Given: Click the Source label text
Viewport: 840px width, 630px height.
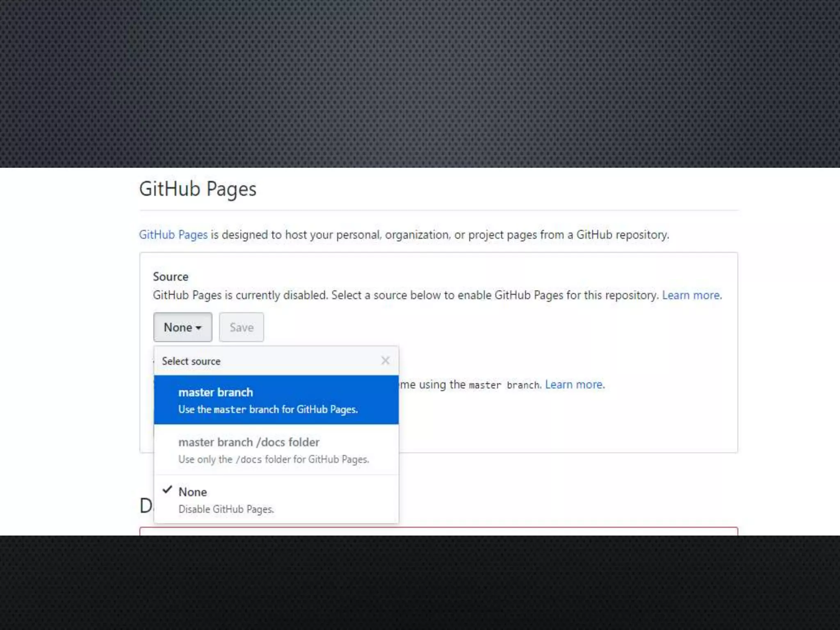Looking at the screenshot, I should pyautogui.click(x=171, y=277).
